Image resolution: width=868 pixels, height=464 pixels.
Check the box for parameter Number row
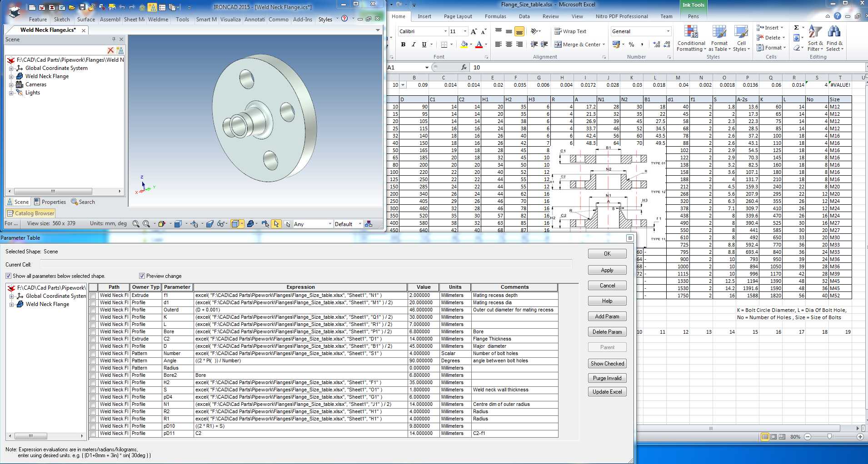(93, 354)
